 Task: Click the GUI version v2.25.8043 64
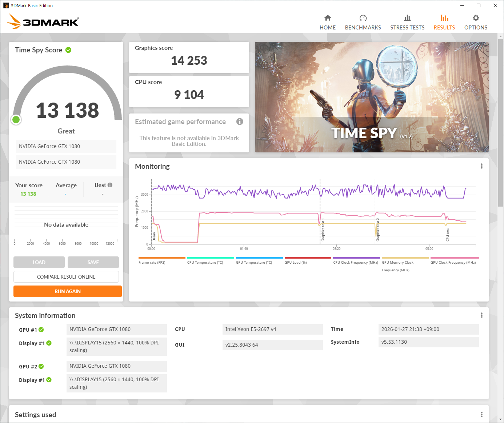click(272, 345)
